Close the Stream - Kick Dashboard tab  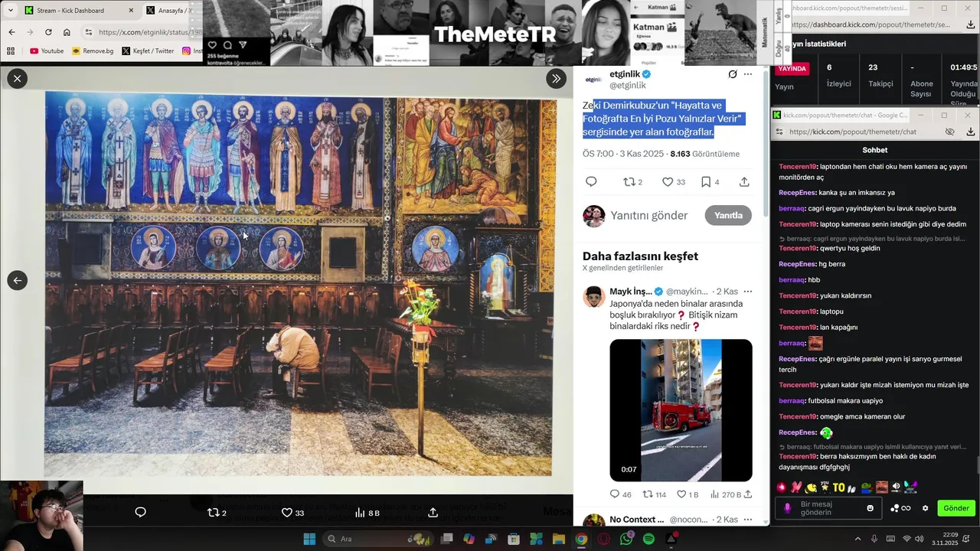(131, 10)
